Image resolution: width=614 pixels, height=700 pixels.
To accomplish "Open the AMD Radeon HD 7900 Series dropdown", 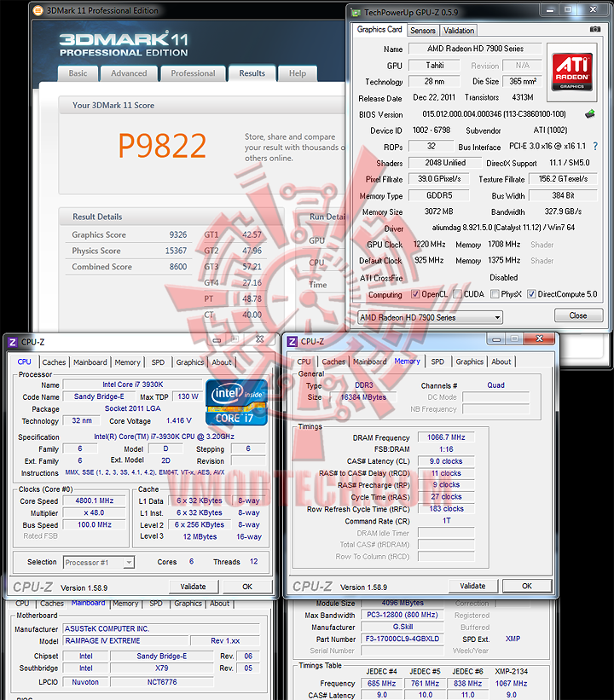I will coord(430,317).
